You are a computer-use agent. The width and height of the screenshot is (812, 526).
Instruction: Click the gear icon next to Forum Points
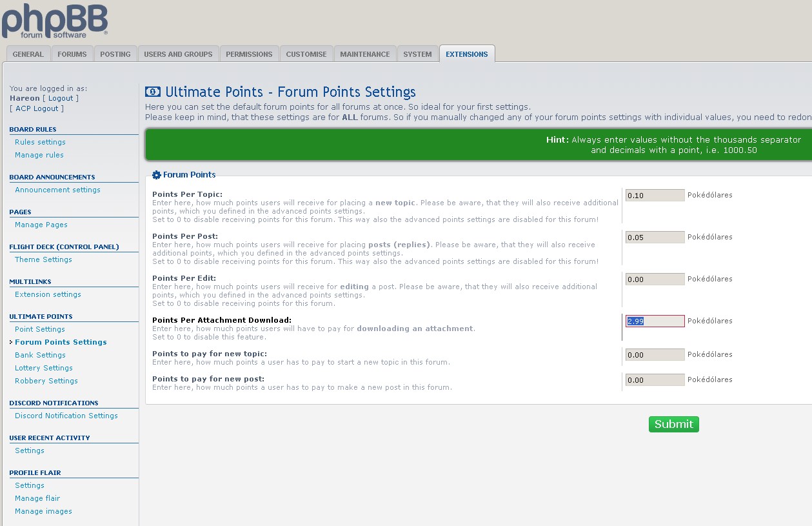coord(156,175)
